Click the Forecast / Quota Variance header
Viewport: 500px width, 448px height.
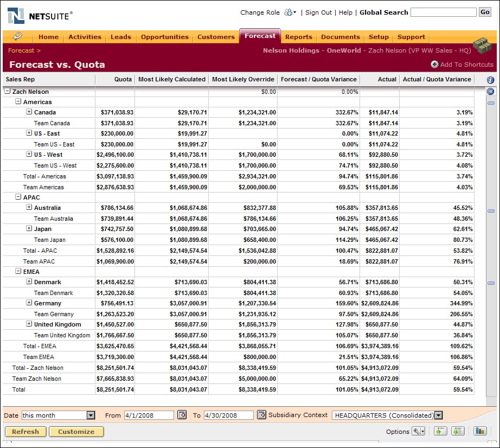(318, 79)
